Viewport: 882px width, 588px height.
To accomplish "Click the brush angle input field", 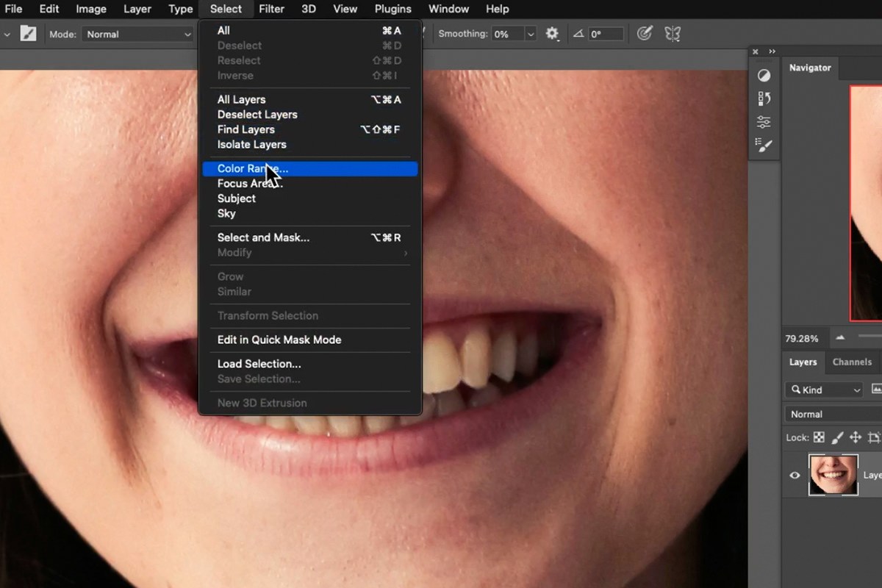I will tap(606, 34).
